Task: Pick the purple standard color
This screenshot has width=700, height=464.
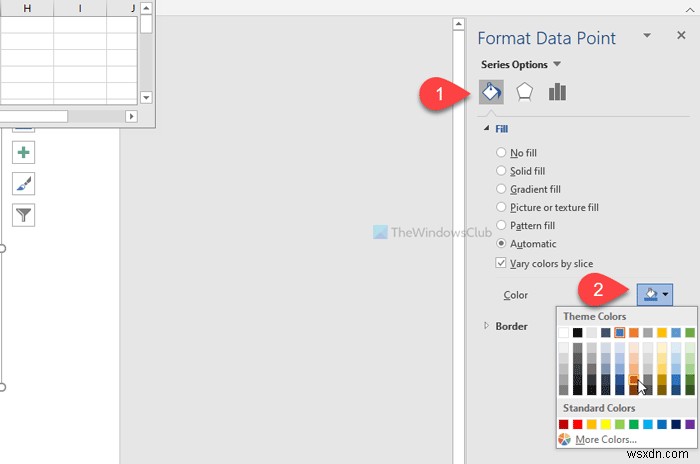Action: coord(690,424)
